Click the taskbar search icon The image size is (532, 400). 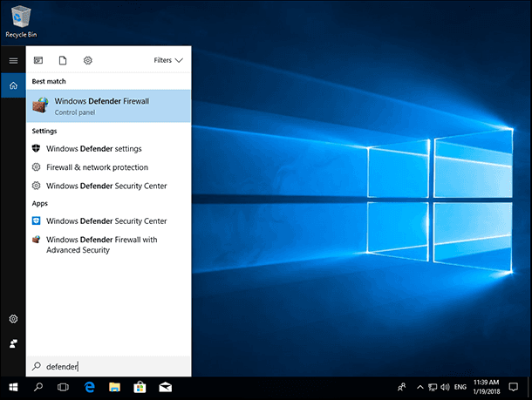tap(38, 387)
